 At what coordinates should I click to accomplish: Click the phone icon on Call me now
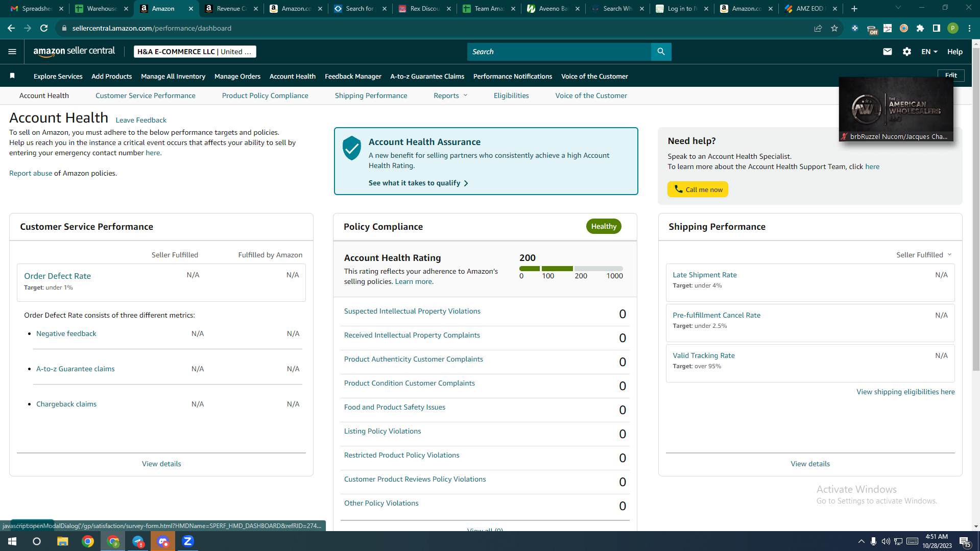point(678,189)
